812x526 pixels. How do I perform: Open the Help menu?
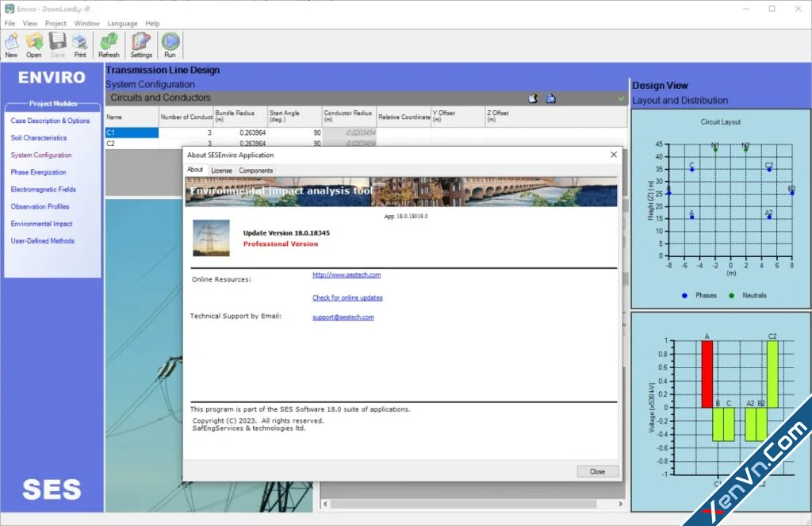[152, 23]
